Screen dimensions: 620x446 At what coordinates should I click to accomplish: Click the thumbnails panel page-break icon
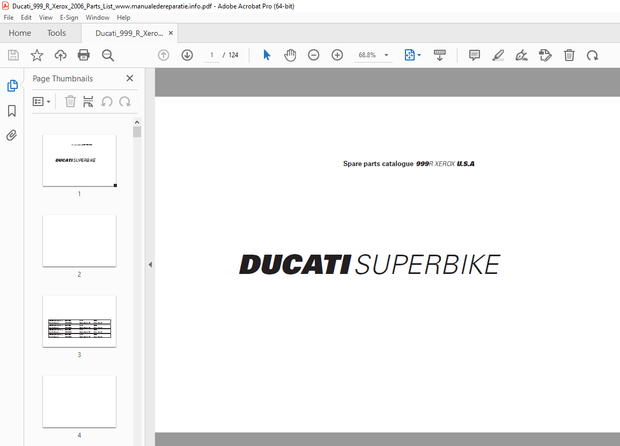point(88,102)
